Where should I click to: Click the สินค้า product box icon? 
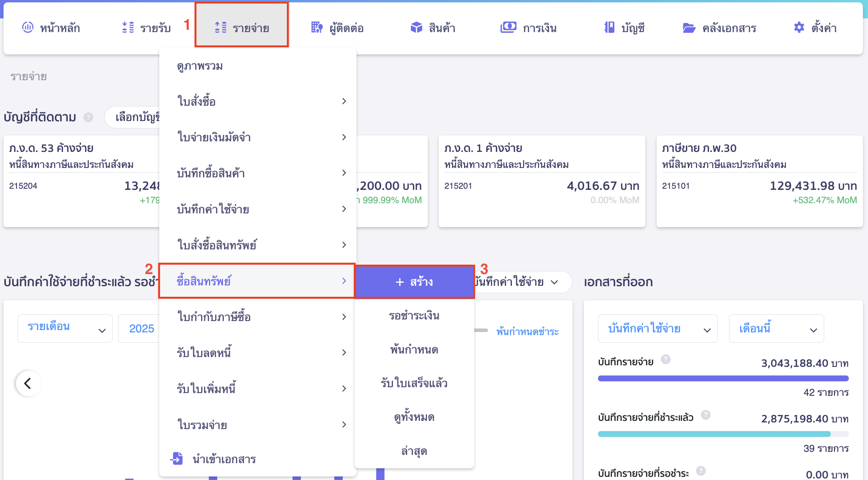click(416, 27)
